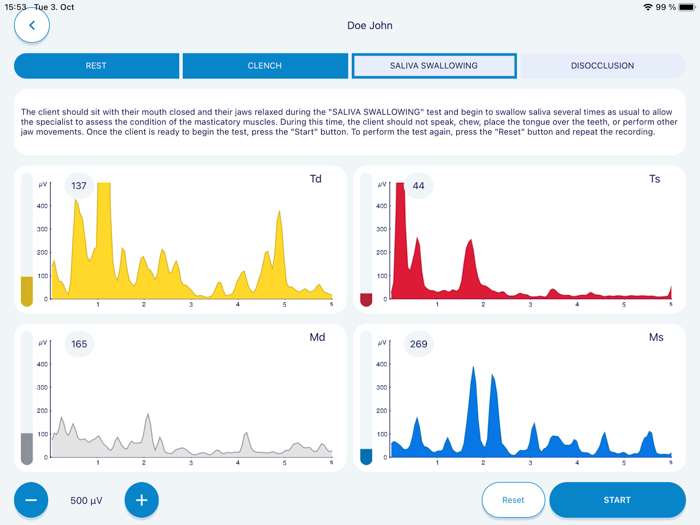Select the Md value badge 165

[79, 344]
